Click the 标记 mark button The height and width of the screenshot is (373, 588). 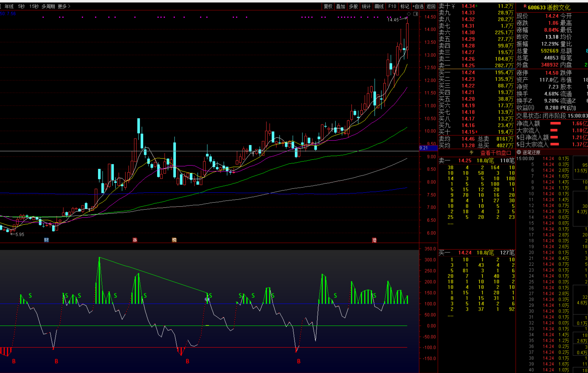[x=405, y=7]
